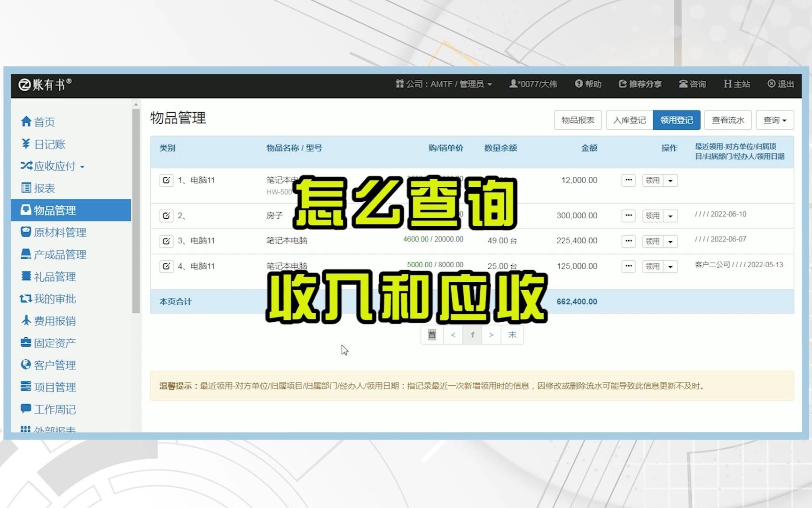812x508 pixels.
Task: Go to the previous page arrow
Action: 453,335
